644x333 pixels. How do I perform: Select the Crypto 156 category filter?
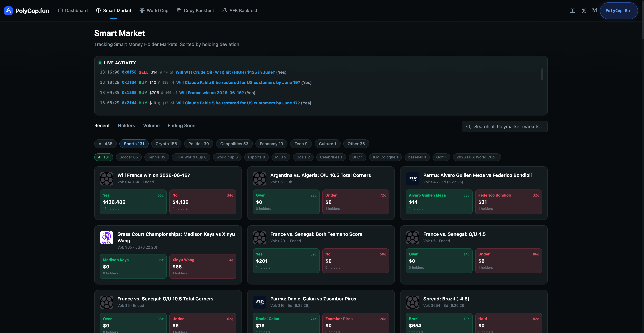coord(166,144)
